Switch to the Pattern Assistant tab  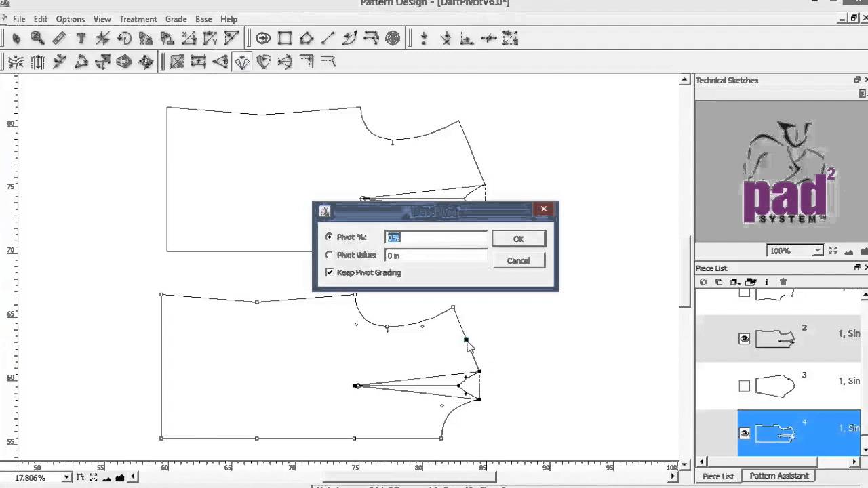point(778,476)
